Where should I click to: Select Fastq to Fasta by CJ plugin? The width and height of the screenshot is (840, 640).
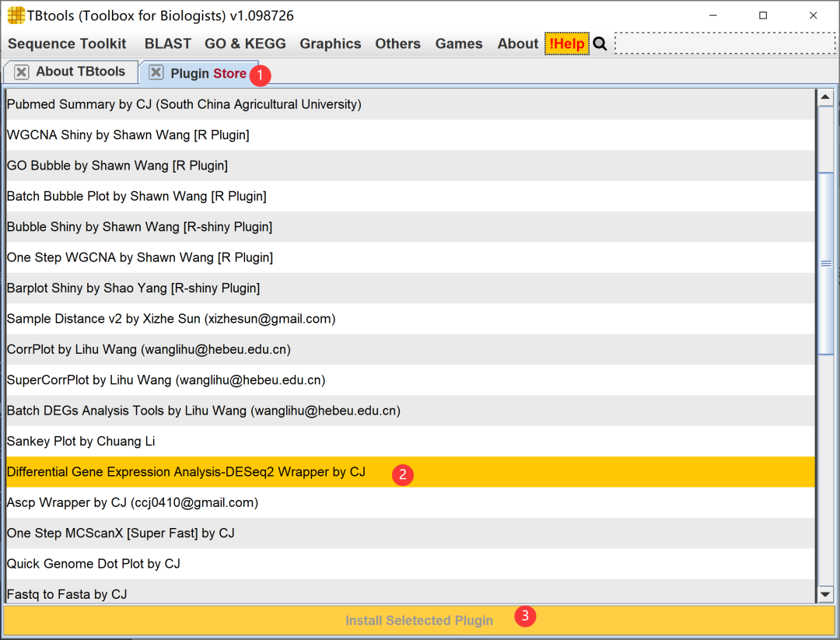point(411,591)
